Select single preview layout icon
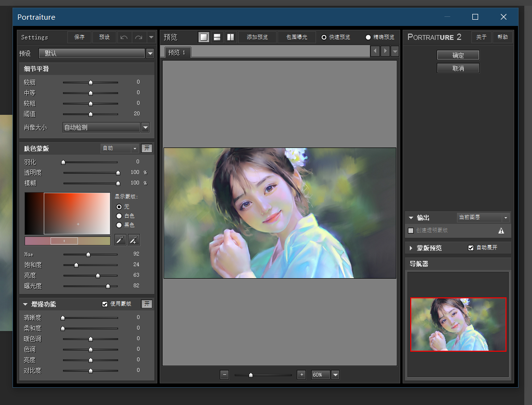Screen dimensions: 532x405 pos(204,37)
